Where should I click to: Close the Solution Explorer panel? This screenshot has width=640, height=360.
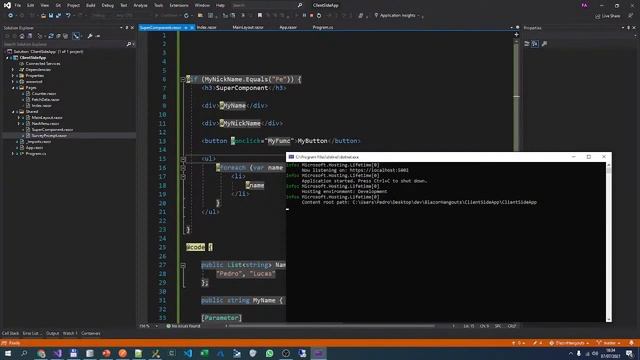click(x=132, y=28)
